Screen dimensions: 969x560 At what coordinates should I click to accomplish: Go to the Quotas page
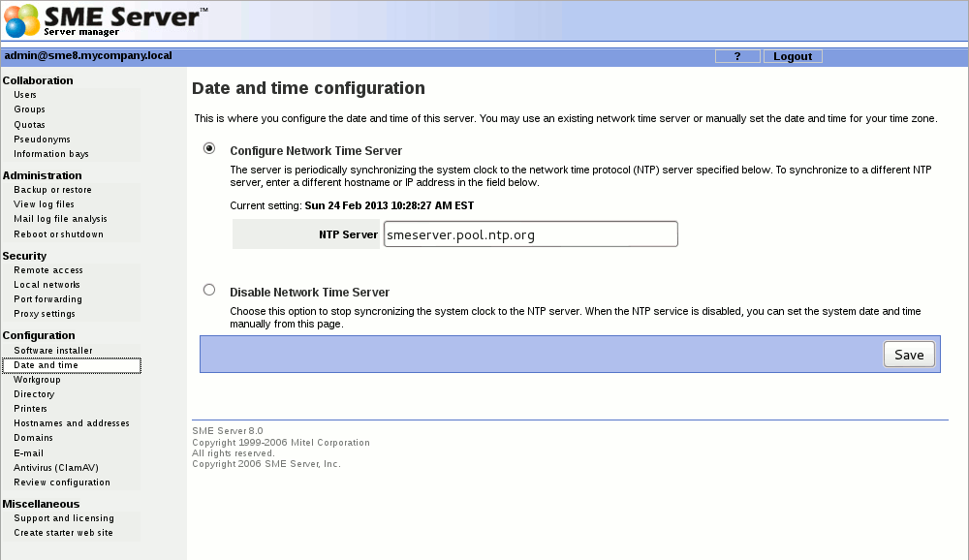tap(30, 125)
